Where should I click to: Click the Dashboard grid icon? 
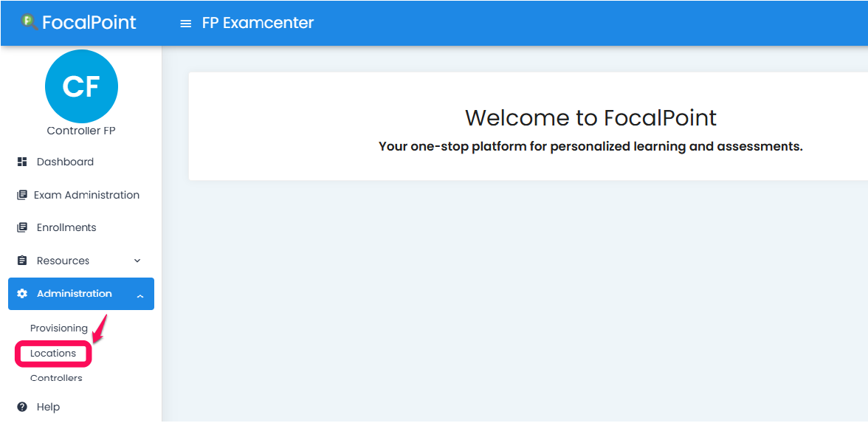(22, 162)
